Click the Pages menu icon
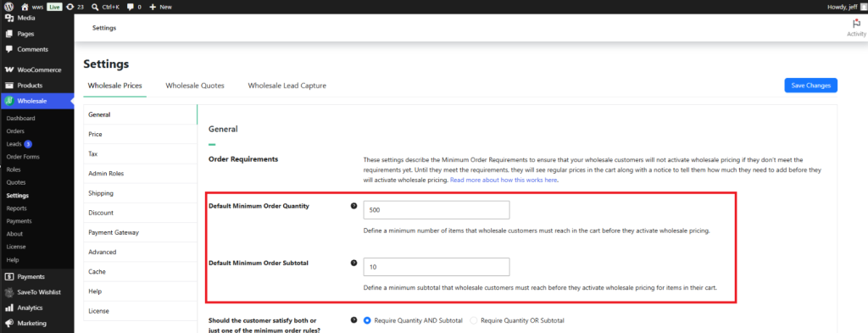 8,34
